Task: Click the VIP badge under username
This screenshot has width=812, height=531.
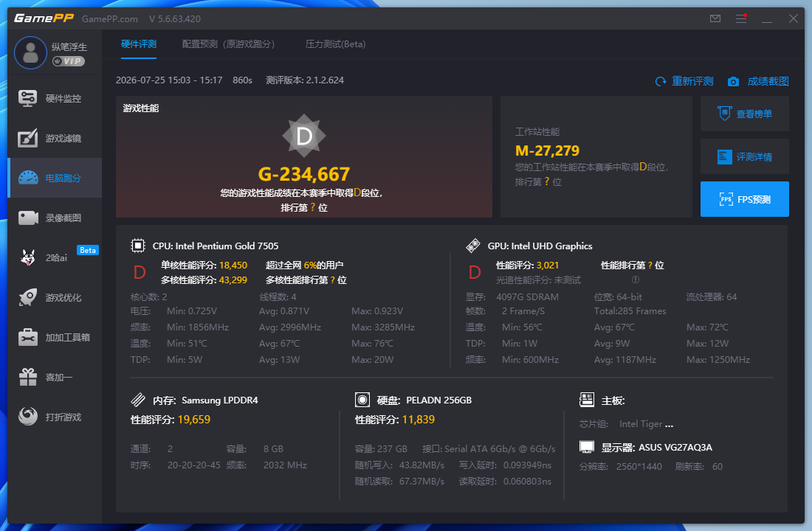Action: [69, 61]
